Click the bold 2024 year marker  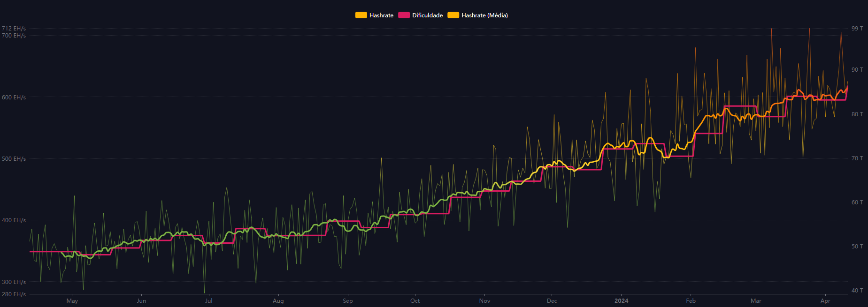pos(621,301)
